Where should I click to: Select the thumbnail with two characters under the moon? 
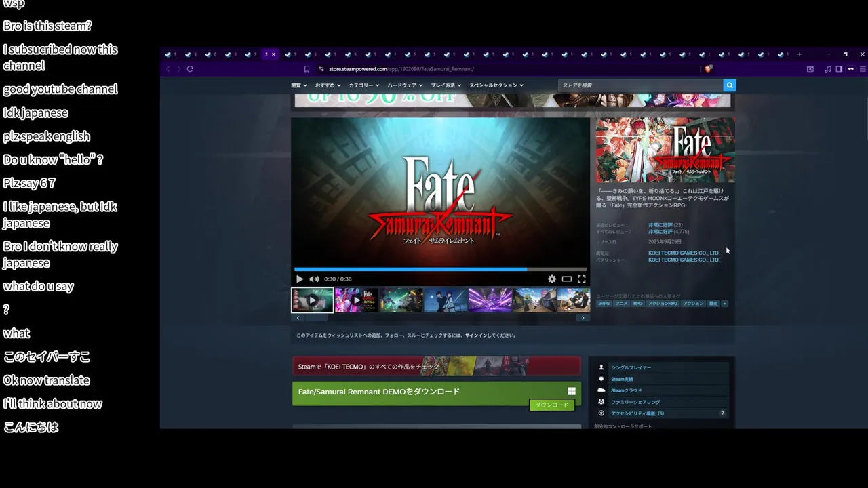(x=446, y=300)
